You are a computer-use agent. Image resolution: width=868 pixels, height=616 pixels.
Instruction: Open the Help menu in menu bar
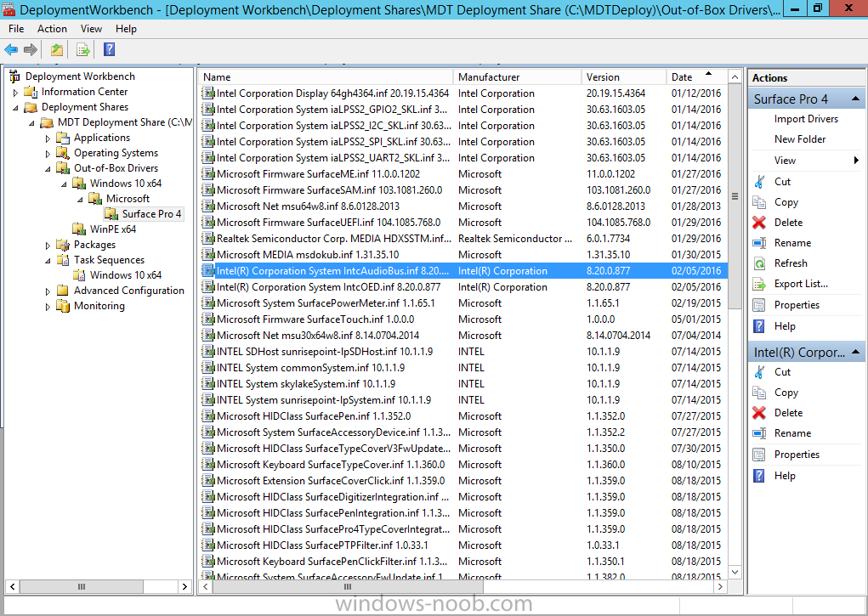point(126,29)
